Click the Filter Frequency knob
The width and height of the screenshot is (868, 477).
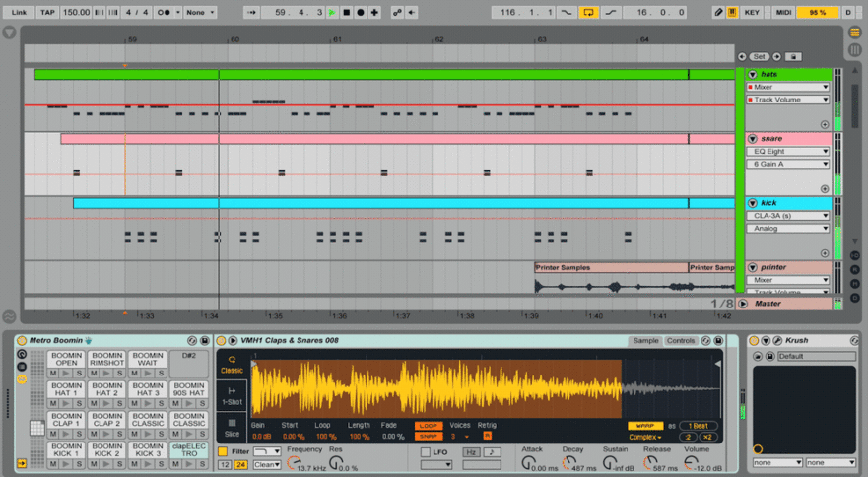coord(294,462)
